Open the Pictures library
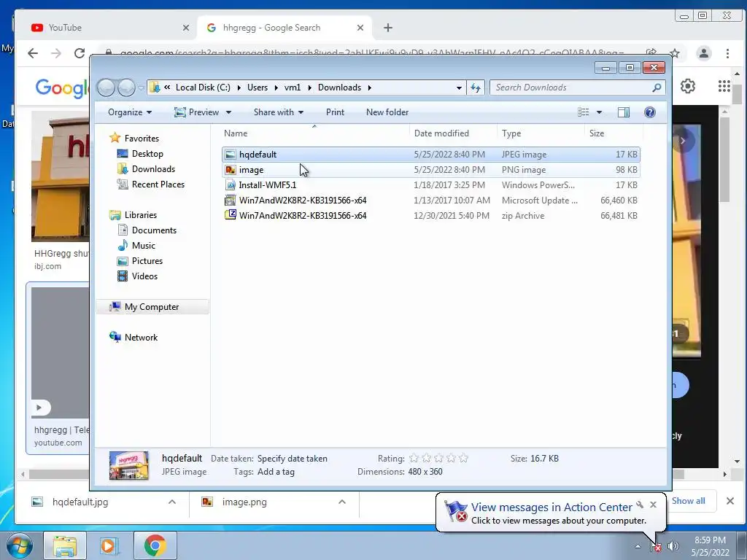This screenshot has width=747, height=560. [147, 261]
